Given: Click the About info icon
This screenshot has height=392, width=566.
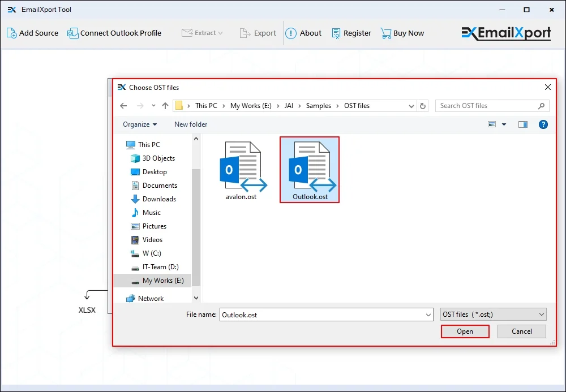Looking at the screenshot, I should click(291, 33).
